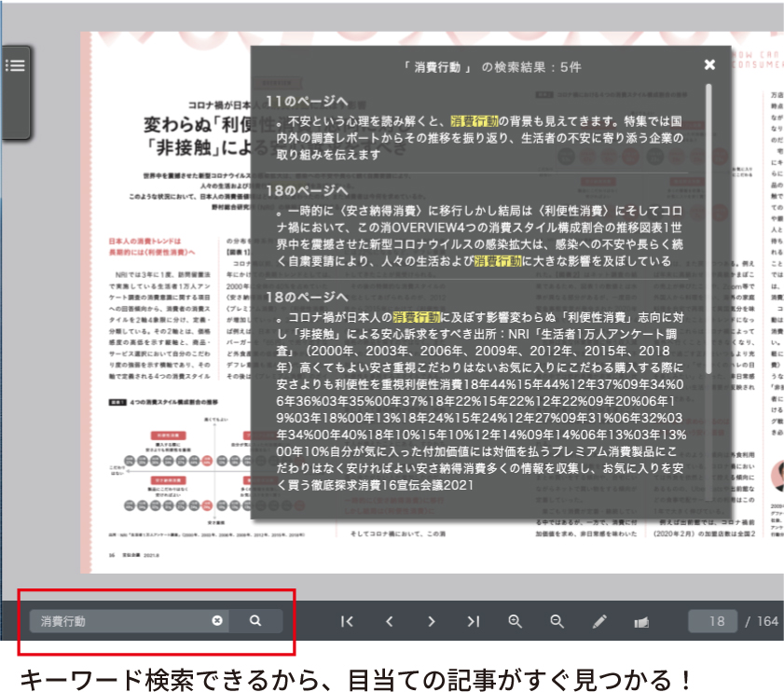Zoom in on the page

tap(515, 621)
